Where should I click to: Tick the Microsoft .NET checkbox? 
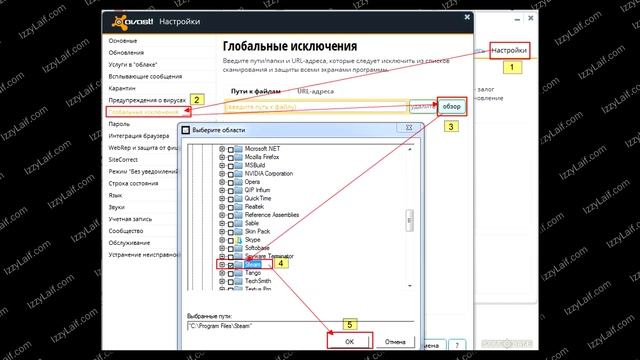point(231,149)
